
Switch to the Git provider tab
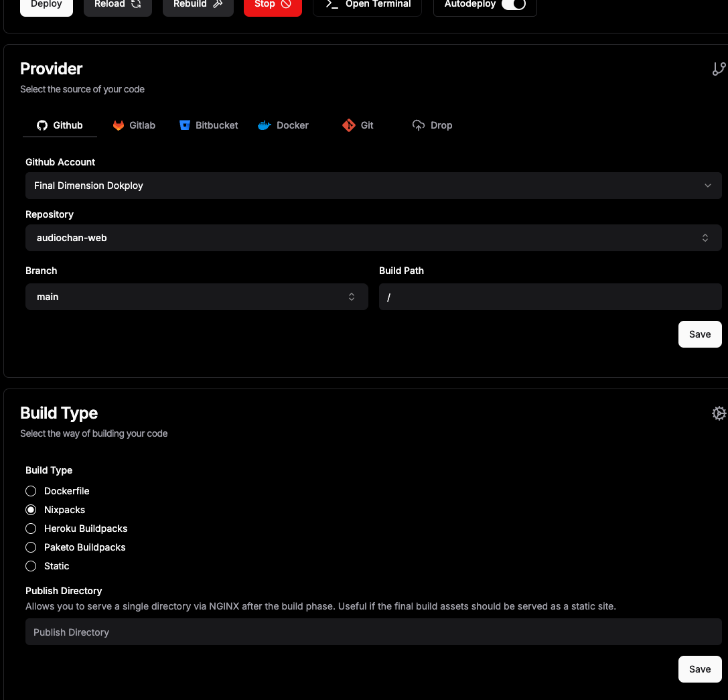[358, 125]
